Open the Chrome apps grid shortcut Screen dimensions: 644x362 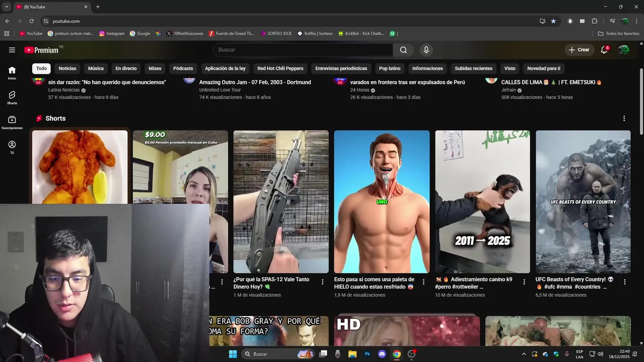[x=7, y=34]
